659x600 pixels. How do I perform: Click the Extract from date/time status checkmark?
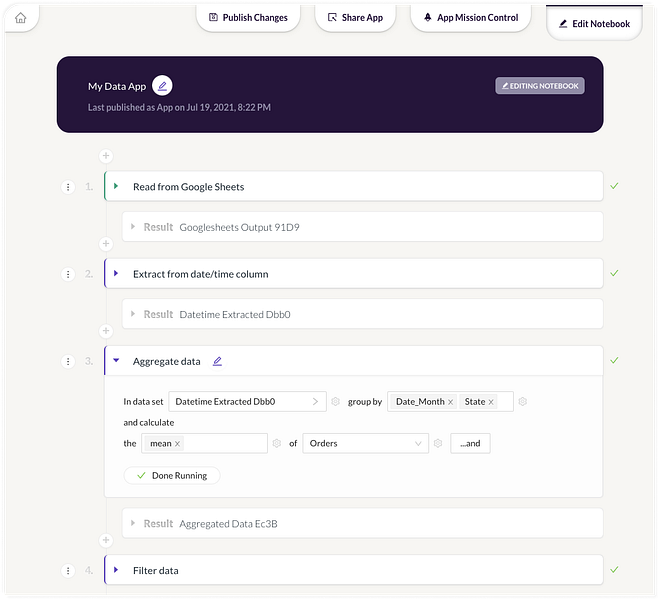coord(614,273)
